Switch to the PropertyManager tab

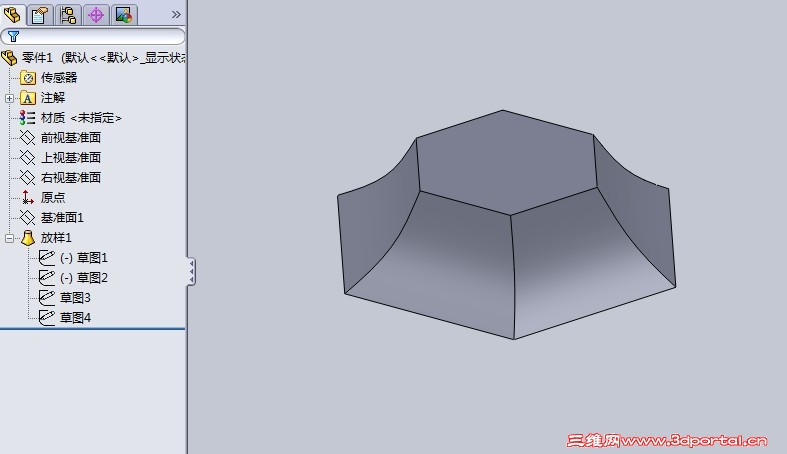pyautogui.click(x=40, y=15)
